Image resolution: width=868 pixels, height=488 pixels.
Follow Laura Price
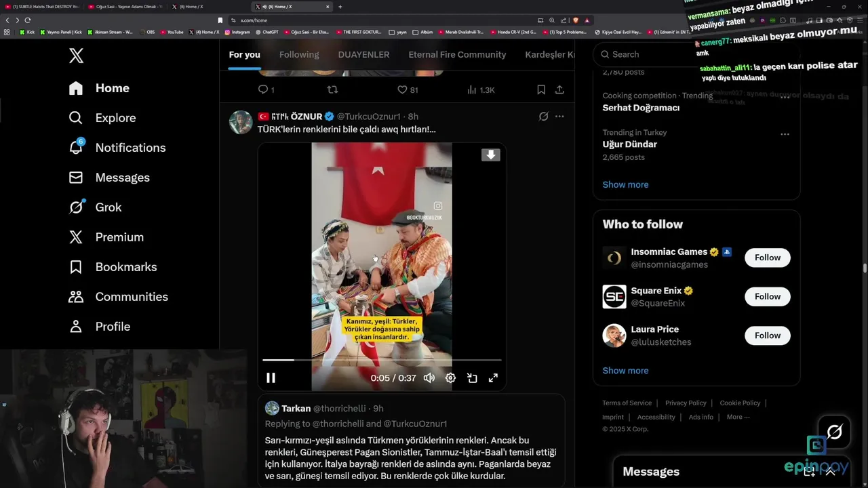pos(768,335)
